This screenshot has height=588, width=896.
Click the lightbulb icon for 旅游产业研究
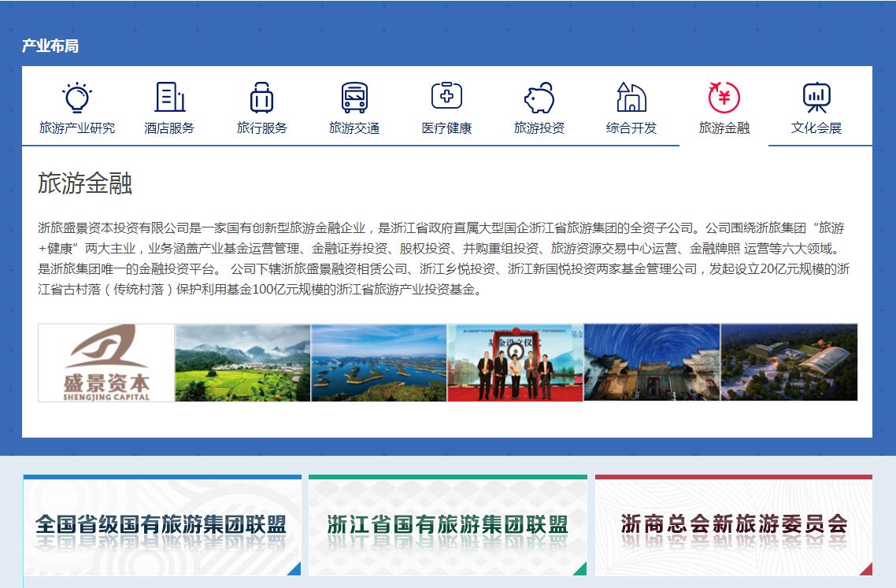coord(77,98)
